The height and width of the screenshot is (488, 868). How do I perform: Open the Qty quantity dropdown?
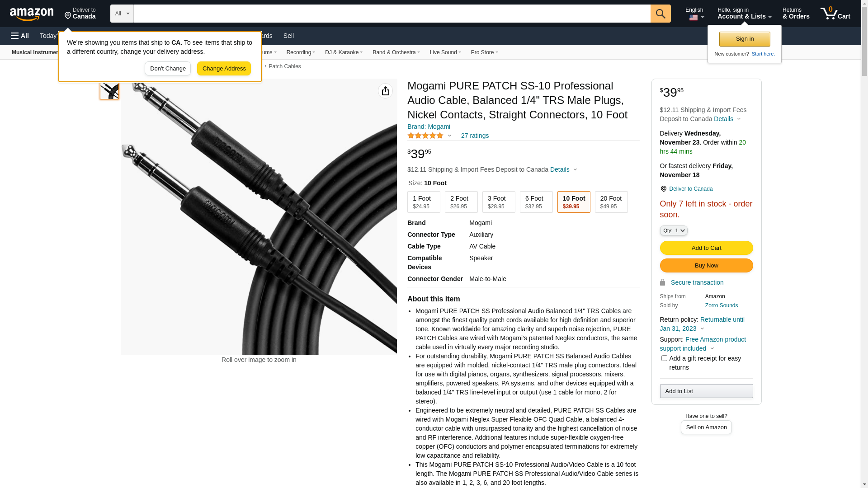[673, 230]
